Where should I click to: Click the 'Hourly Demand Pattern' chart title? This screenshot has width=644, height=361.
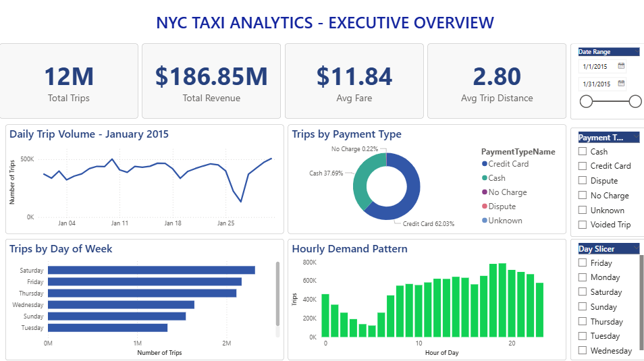coord(350,249)
